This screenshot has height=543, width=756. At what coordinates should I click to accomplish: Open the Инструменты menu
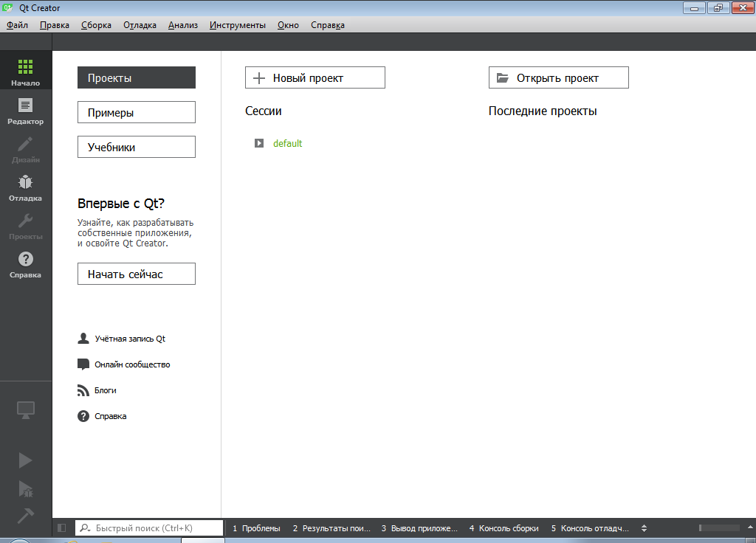coord(237,25)
